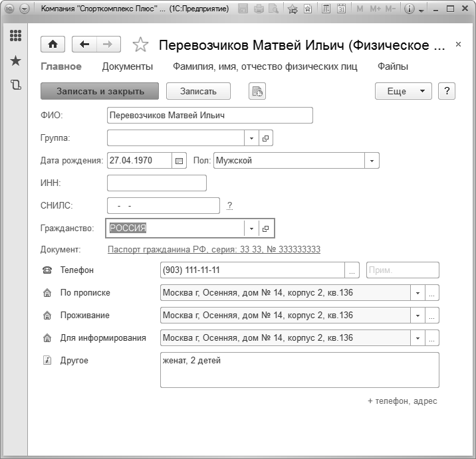Expand the Группа dropdown list
The width and height of the screenshot is (476, 459).
(252, 138)
